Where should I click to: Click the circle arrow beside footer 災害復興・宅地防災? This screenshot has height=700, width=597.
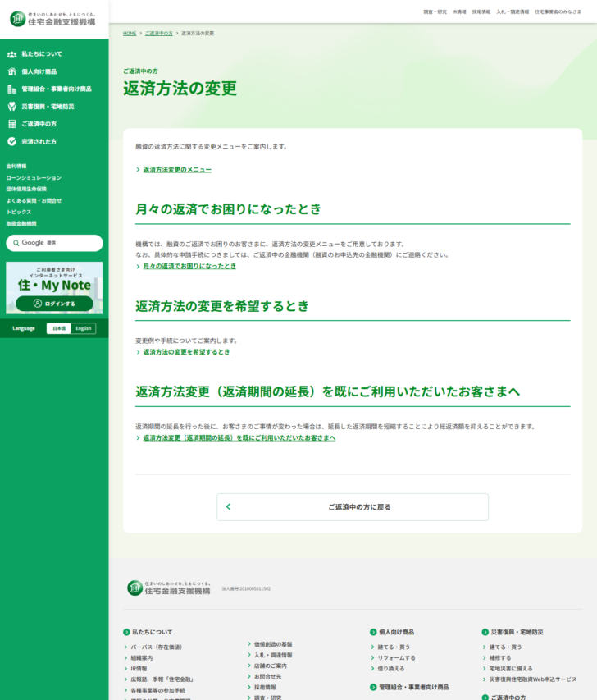pyautogui.click(x=485, y=632)
